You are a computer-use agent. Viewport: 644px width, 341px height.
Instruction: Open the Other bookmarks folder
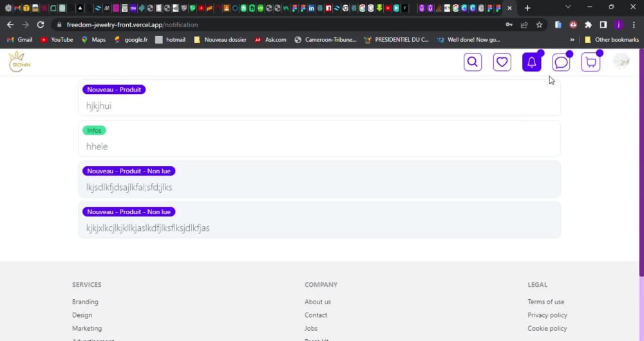tap(612, 40)
